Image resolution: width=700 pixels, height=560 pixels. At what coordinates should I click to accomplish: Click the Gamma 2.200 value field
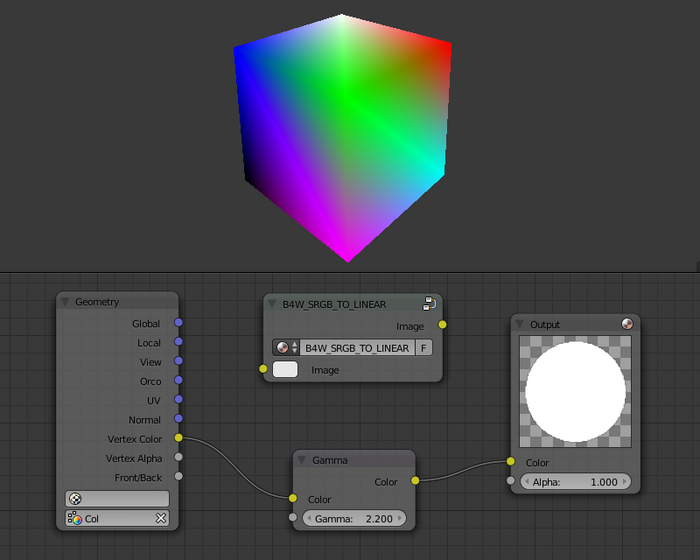[x=354, y=518]
